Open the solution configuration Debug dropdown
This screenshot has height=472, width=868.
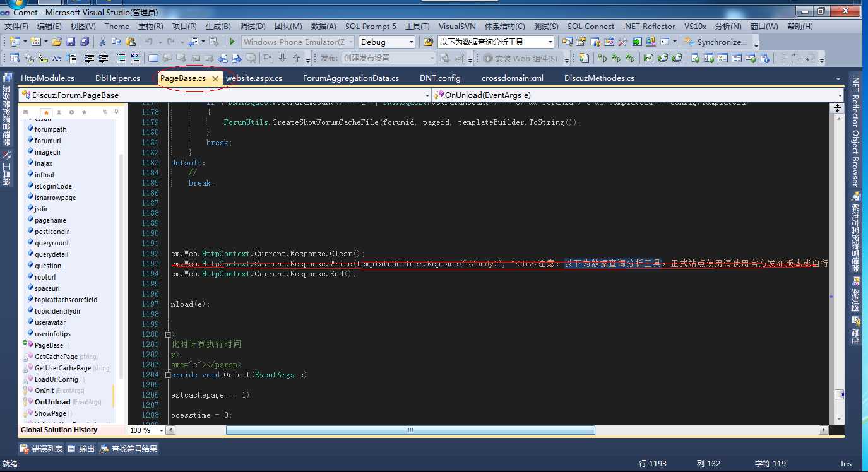click(412, 42)
